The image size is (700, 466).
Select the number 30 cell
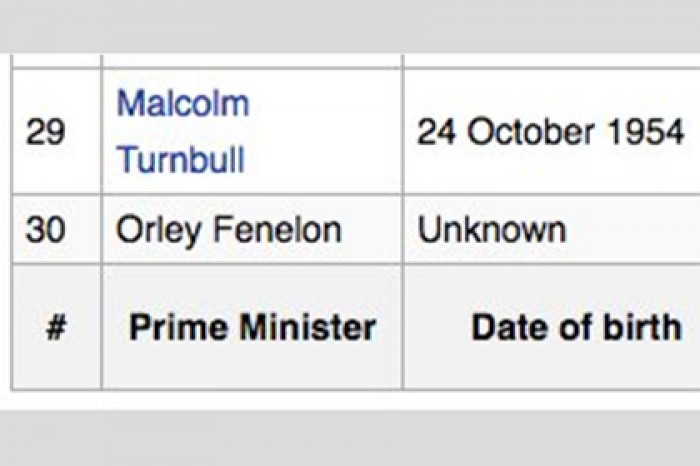(x=57, y=229)
